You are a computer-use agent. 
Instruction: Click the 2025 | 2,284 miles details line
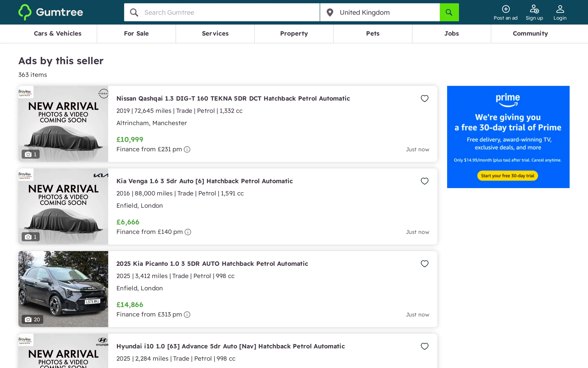tap(176, 359)
